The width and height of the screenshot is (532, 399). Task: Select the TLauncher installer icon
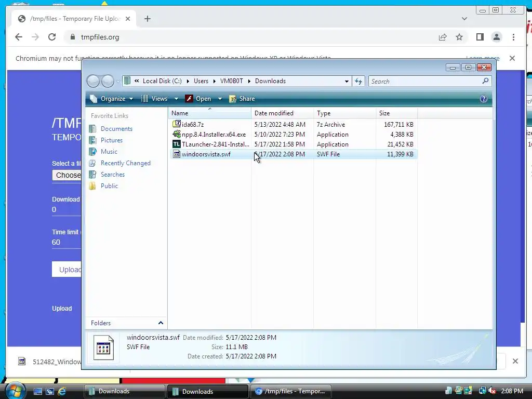pyautogui.click(x=177, y=144)
